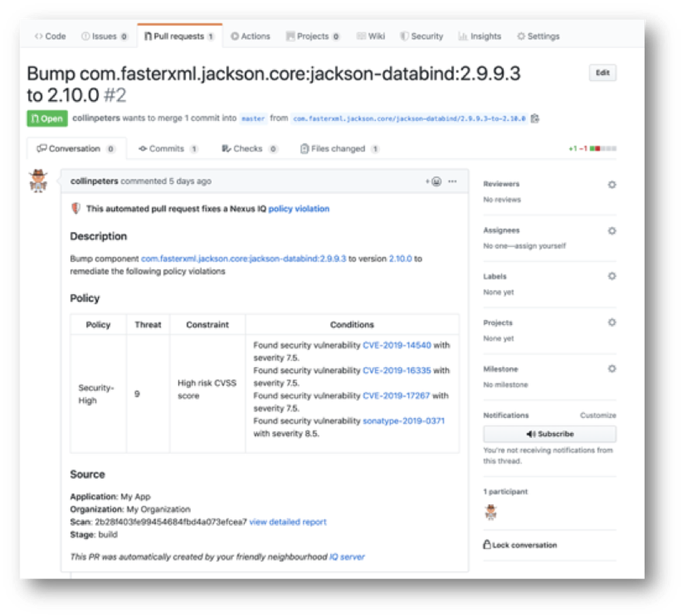Click the assign yourself link

tap(541, 246)
